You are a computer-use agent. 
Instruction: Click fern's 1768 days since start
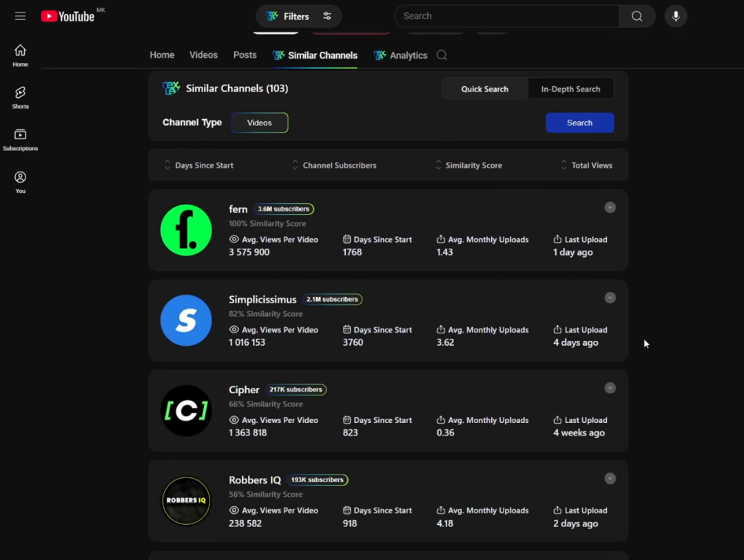[x=352, y=252]
